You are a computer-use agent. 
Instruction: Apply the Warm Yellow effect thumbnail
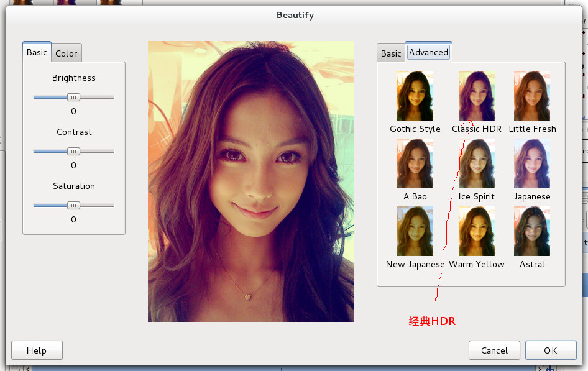pos(477,231)
